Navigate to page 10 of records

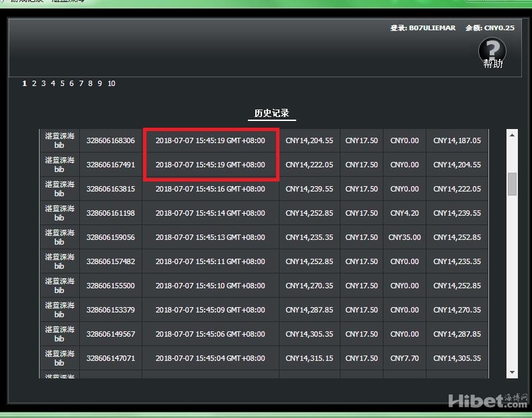pyautogui.click(x=112, y=83)
